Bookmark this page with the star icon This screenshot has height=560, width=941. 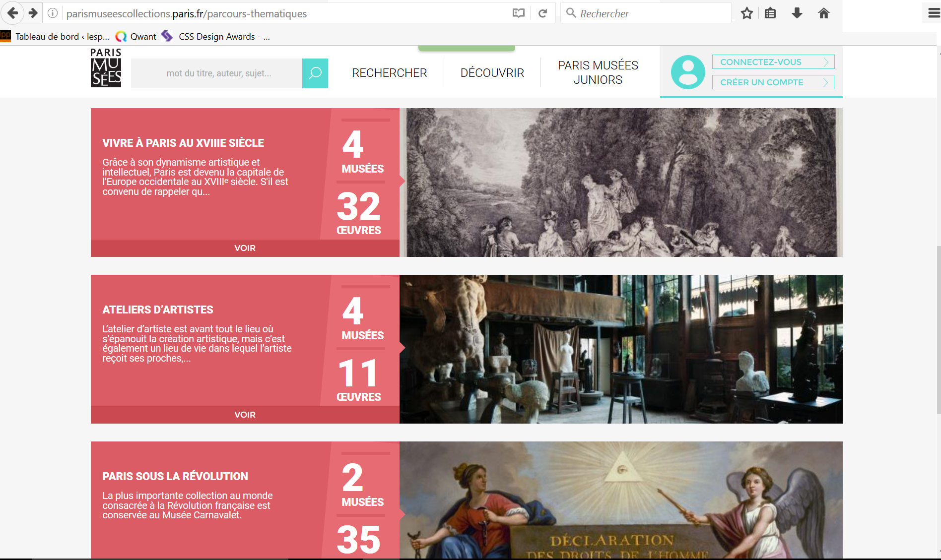(x=747, y=13)
